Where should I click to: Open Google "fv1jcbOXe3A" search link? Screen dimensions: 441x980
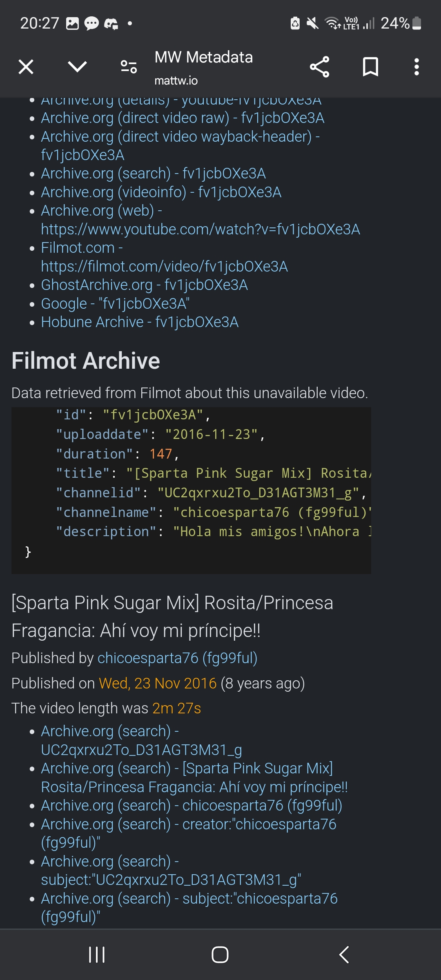coord(115,304)
